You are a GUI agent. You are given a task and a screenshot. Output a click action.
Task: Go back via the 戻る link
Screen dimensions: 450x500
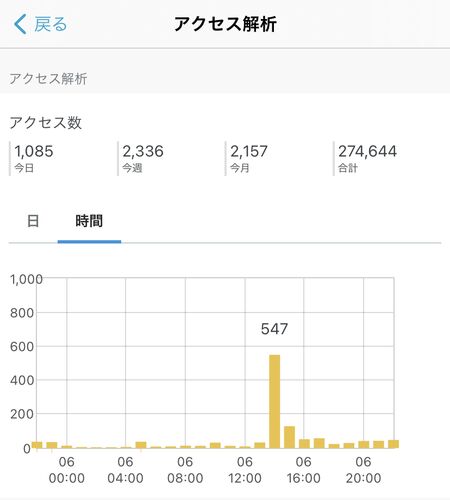pos(51,24)
